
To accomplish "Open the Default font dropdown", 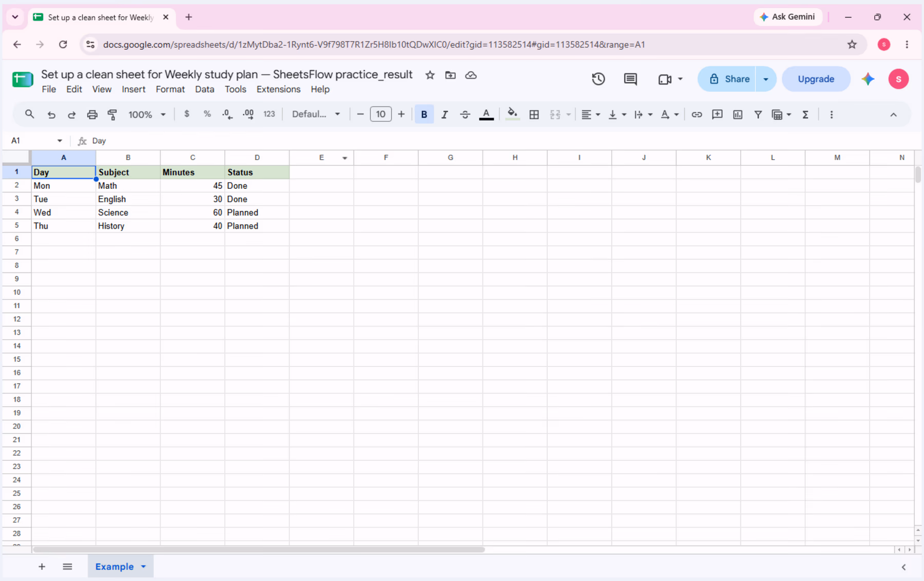I will (x=316, y=114).
